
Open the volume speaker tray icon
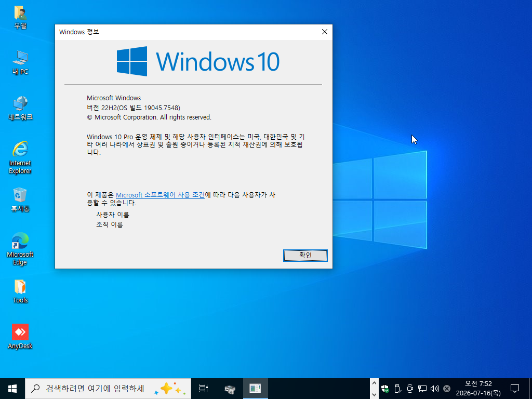pyautogui.click(x=435, y=389)
